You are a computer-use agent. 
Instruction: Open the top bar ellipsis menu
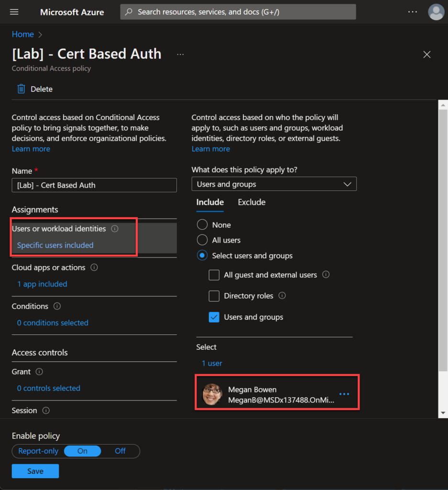pos(413,12)
